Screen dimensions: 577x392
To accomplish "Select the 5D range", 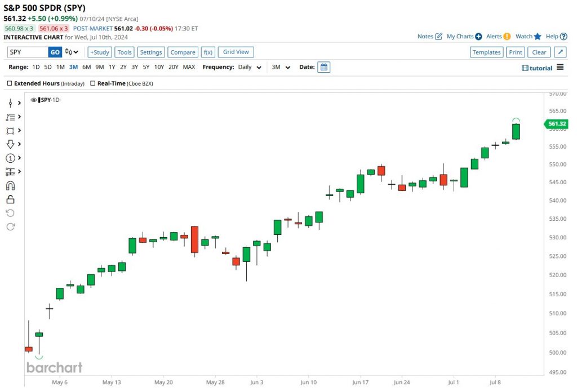I will pos(48,67).
